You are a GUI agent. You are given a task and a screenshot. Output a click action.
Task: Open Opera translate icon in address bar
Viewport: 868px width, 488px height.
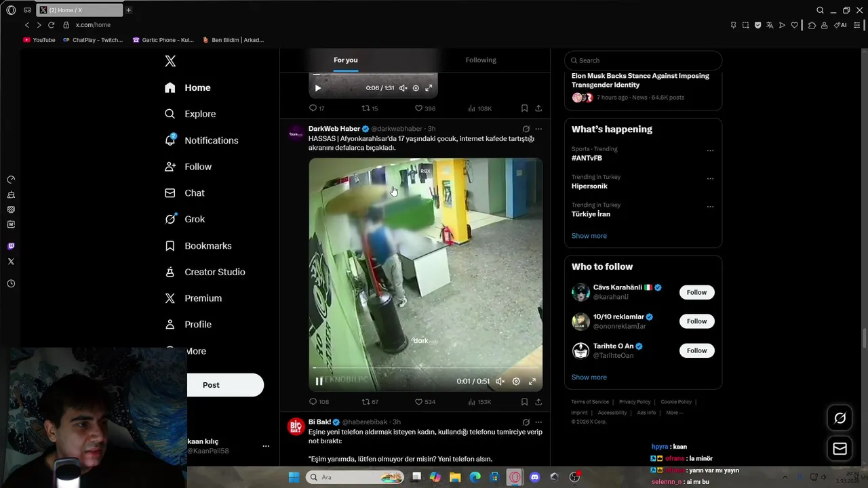click(770, 25)
